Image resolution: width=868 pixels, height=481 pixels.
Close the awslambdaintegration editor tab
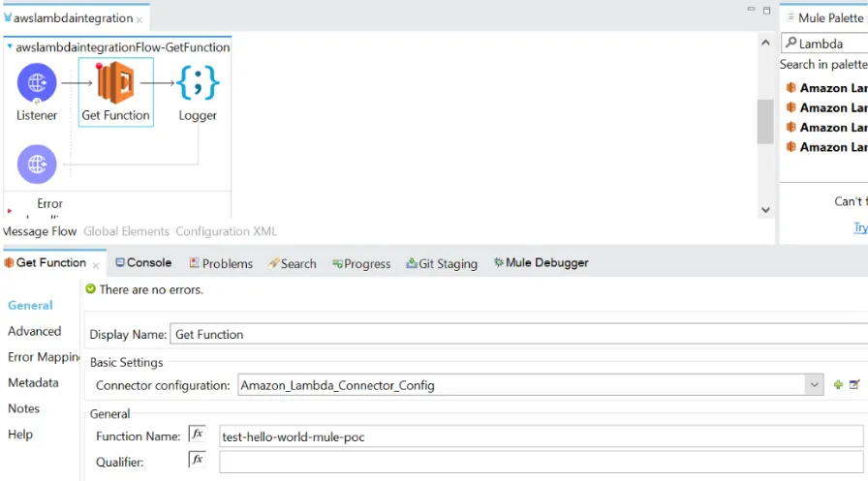tap(139, 20)
